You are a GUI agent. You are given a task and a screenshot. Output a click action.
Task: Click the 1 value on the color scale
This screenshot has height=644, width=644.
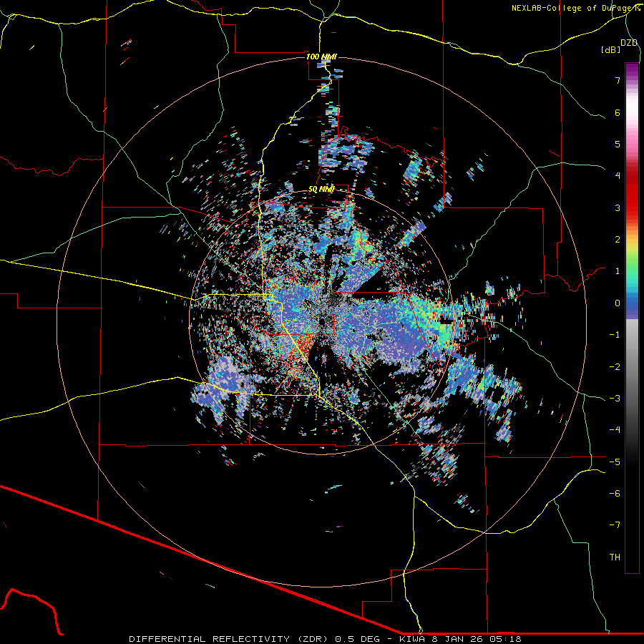tap(618, 271)
